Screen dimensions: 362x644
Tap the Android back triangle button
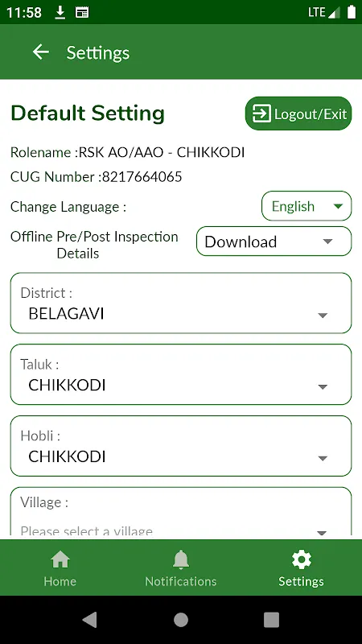tap(90, 619)
